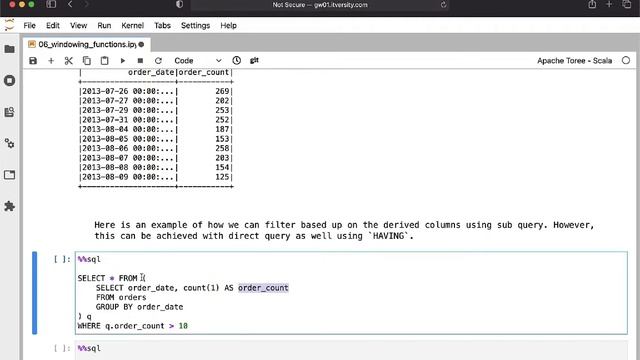This screenshot has height=360, width=640.
Task: Click the git button in notebook toolbar
Action: click(254, 60)
